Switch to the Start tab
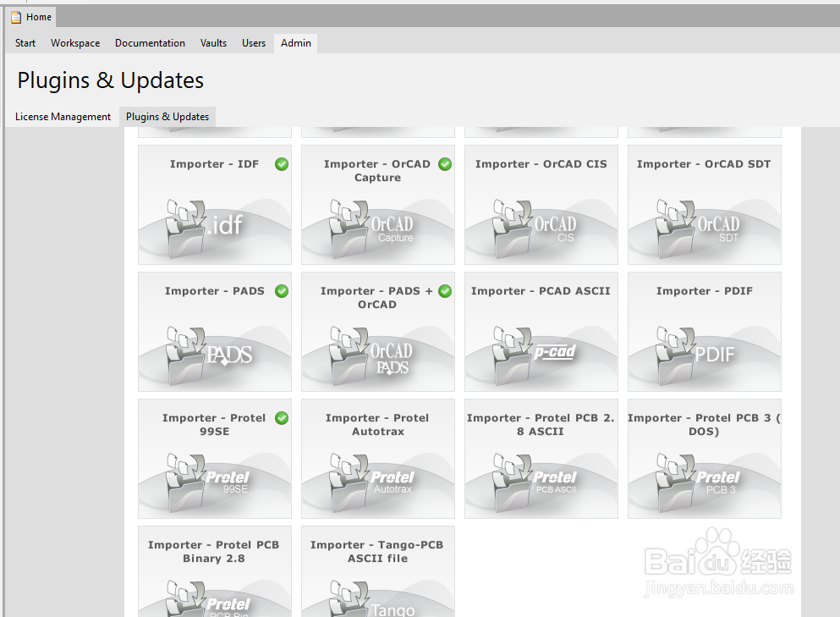The height and width of the screenshot is (617, 840). click(25, 43)
